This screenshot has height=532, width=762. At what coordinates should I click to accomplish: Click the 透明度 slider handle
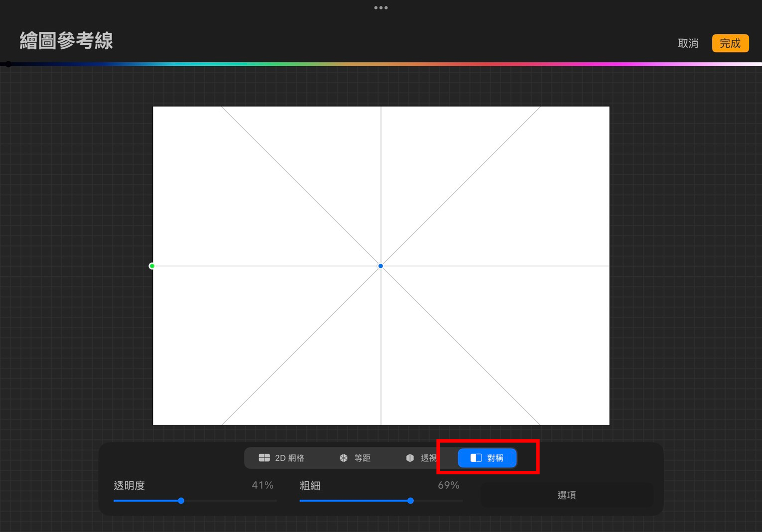(181, 501)
